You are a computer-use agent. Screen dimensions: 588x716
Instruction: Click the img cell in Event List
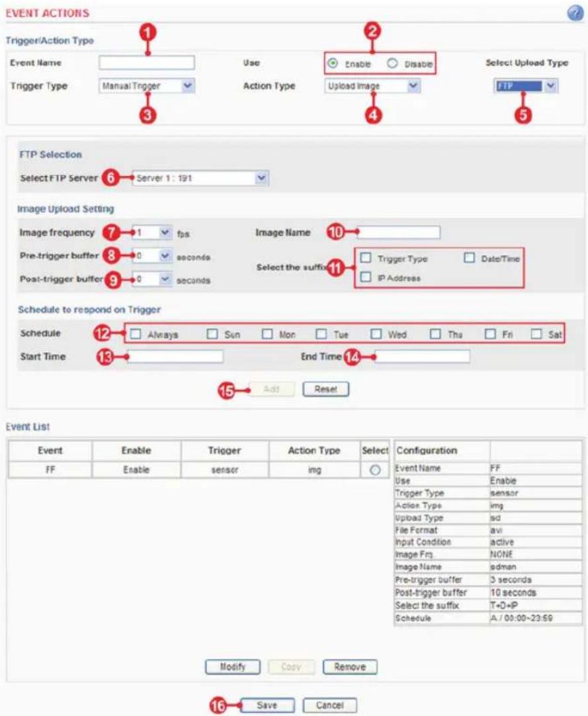tap(314, 470)
